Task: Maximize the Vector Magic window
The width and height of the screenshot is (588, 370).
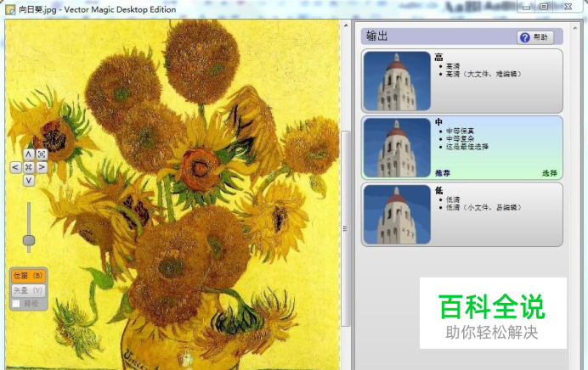Action: coord(544,7)
